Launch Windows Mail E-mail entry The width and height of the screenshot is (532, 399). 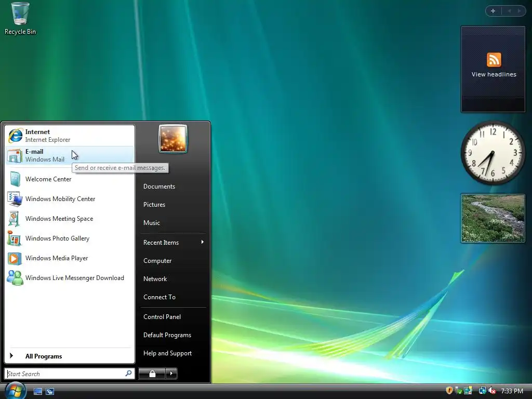click(x=70, y=155)
